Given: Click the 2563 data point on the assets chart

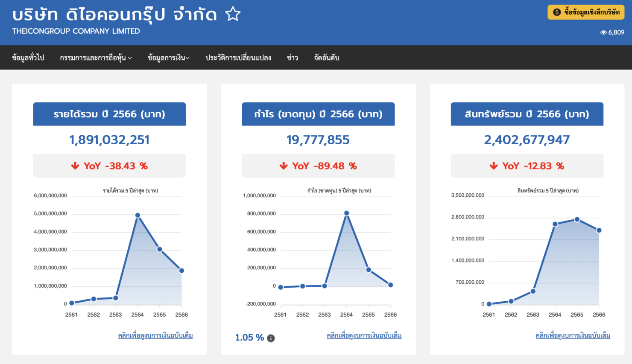Looking at the screenshot, I should pos(533,291).
